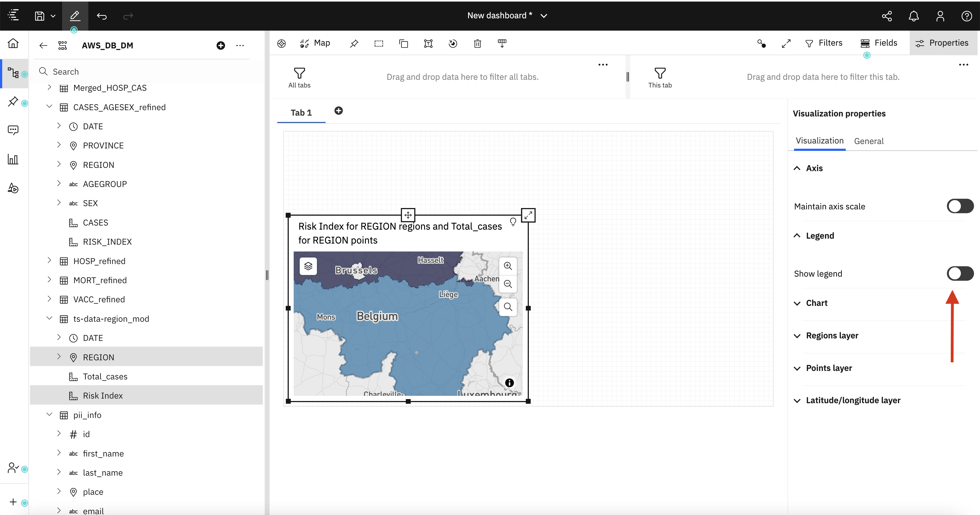Click back arrow in data panel
This screenshot has height=515, width=980.
coord(43,46)
